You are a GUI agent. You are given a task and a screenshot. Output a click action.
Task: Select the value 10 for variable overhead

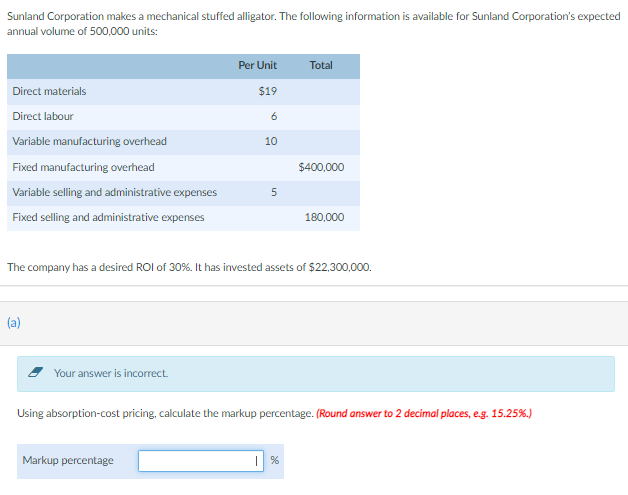[x=271, y=141]
